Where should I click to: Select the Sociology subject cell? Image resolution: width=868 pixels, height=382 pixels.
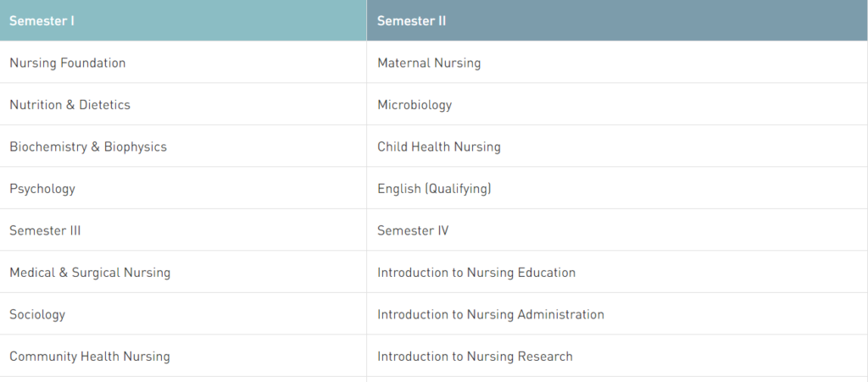click(x=37, y=314)
